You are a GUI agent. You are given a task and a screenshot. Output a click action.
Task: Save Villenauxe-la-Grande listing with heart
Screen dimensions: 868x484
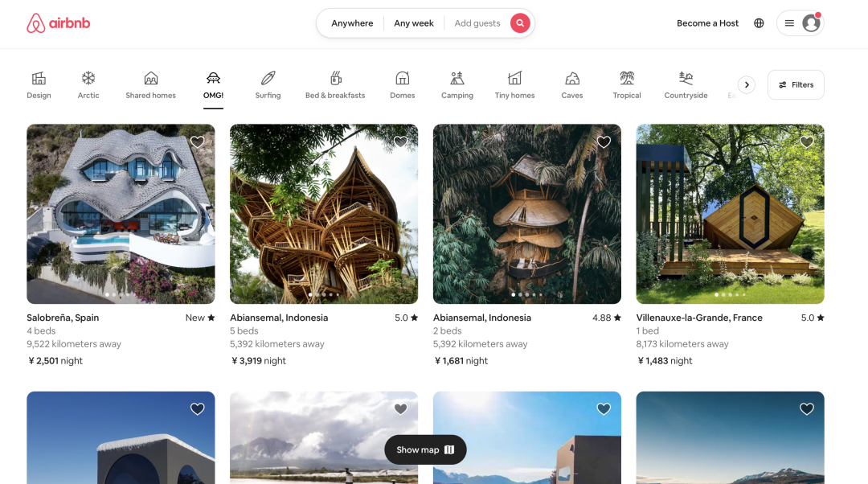point(807,142)
